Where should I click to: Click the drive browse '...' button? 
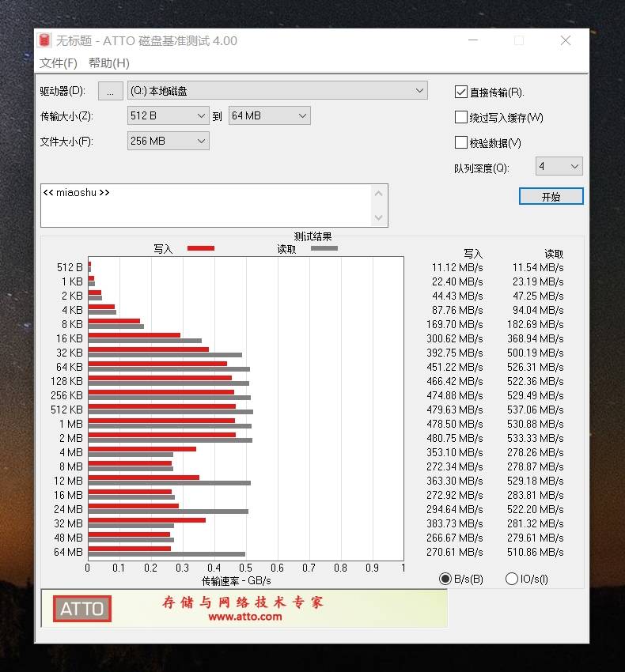coord(111,91)
